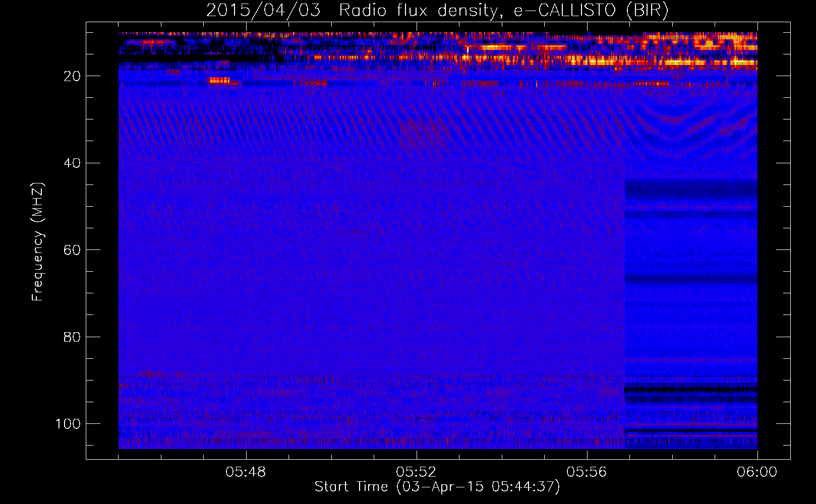Click the '60' frequency tick label

72,250
